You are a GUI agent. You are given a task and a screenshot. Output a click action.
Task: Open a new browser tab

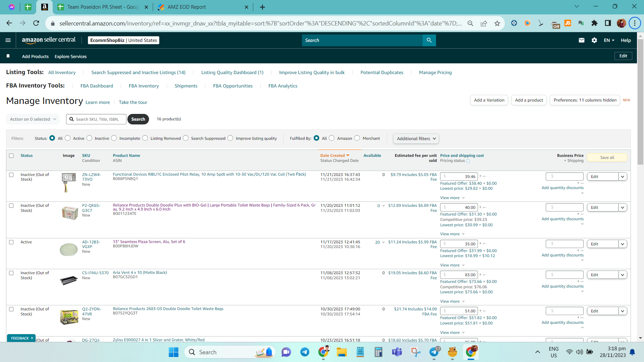(x=262, y=7)
